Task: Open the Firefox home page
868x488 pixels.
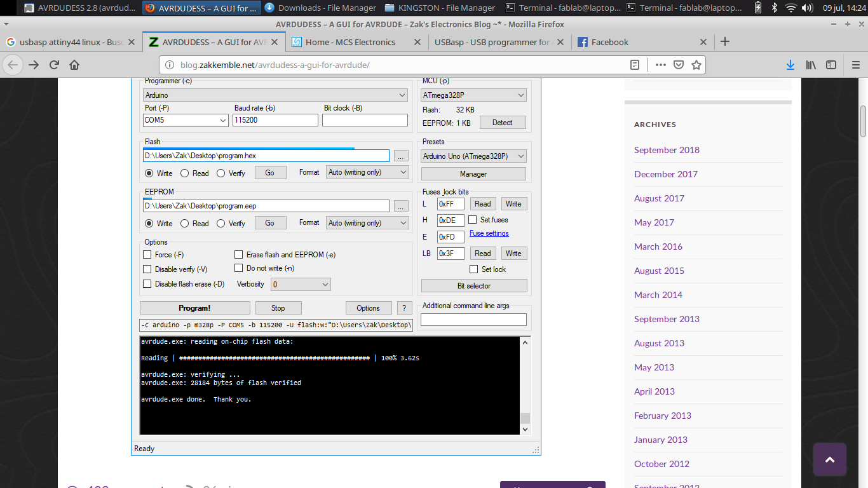Action: 74,65
